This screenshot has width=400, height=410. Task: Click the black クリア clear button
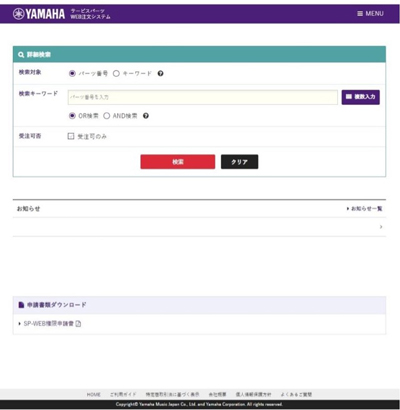[239, 162]
